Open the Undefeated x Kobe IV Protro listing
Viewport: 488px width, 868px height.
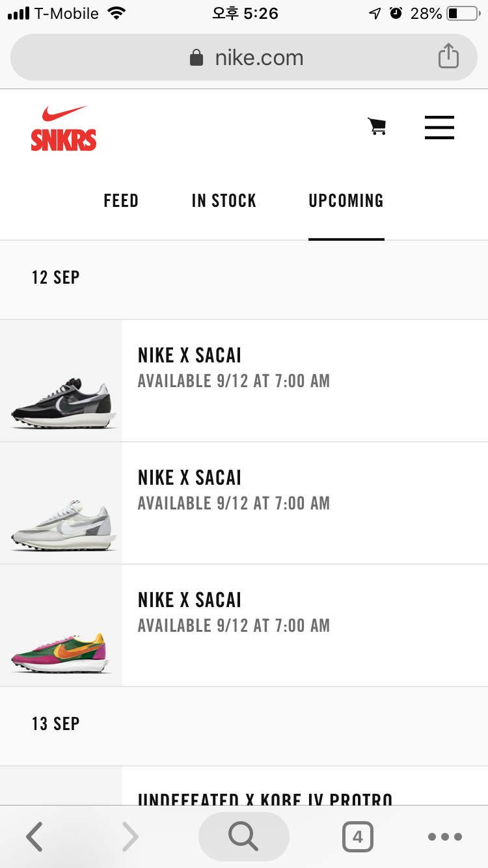tap(265, 798)
